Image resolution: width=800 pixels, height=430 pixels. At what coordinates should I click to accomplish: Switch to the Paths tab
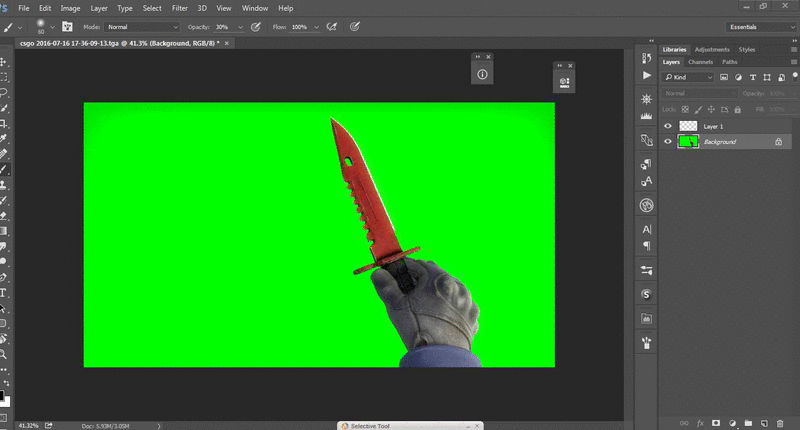pyautogui.click(x=730, y=62)
